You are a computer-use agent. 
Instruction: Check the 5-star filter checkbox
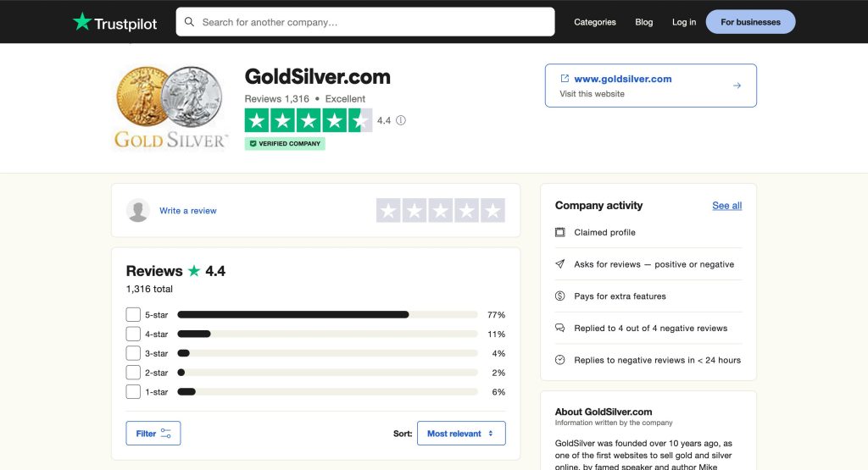(x=133, y=314)
